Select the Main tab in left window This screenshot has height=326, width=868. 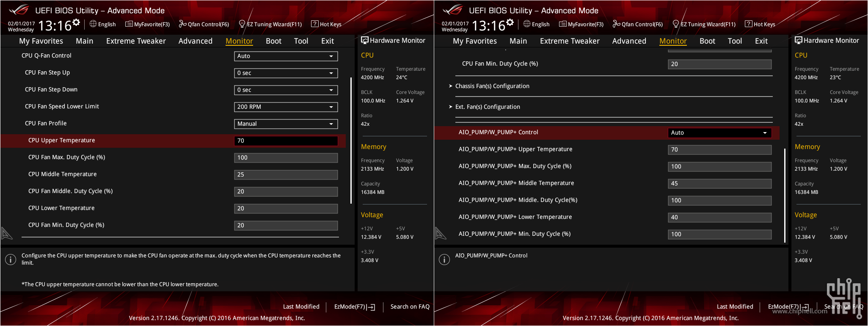pyautogui.click(x=84, y=41)
